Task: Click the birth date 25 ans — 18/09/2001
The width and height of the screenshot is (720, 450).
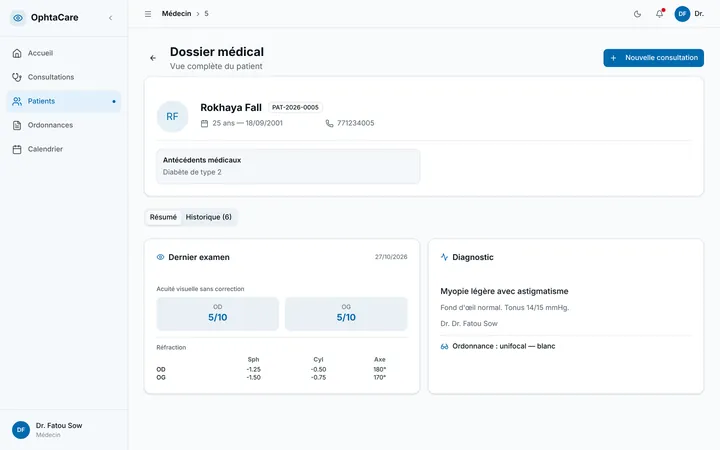Action: pyautogui.click(x=248, y=123)
